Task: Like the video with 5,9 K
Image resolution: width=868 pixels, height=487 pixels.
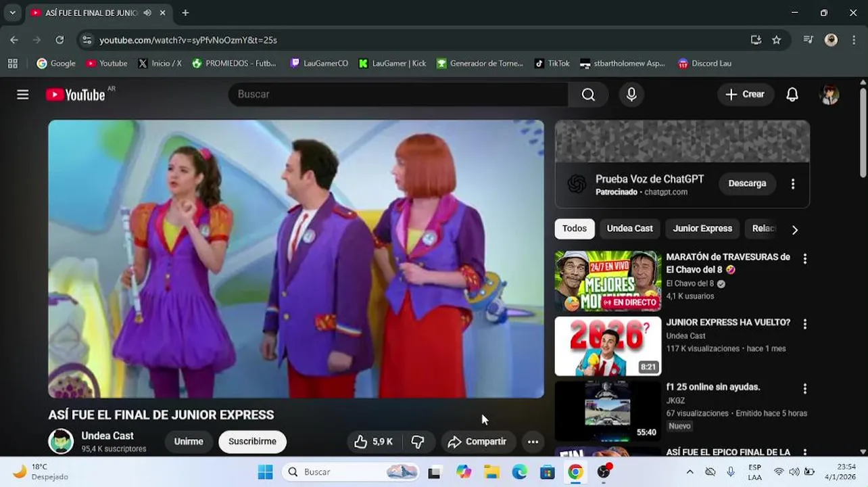Action: tap(374, 442)
